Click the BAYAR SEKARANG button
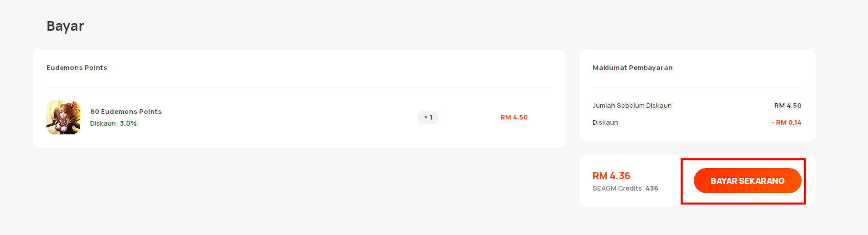868x235 pixels. coord(747,181)
